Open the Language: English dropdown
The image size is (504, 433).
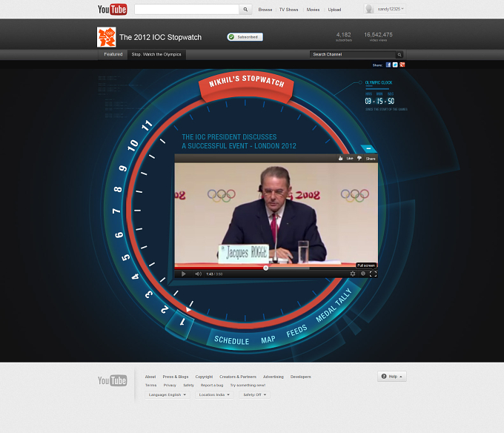point(168,394)
